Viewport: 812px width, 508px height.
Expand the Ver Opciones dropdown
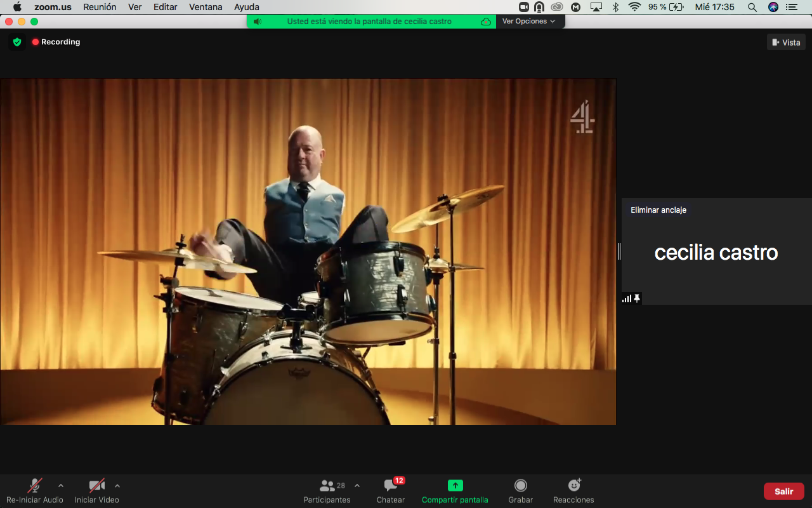(529, 22)
